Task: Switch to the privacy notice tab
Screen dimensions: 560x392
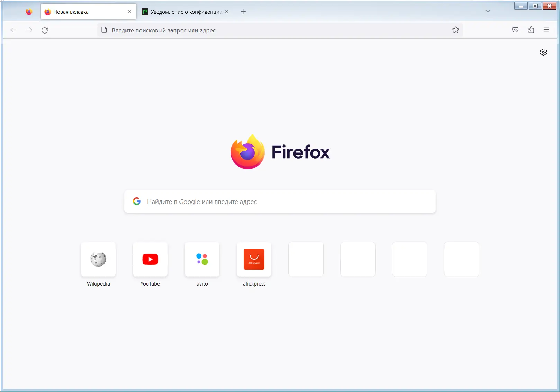Action: (x=183, y=11)
